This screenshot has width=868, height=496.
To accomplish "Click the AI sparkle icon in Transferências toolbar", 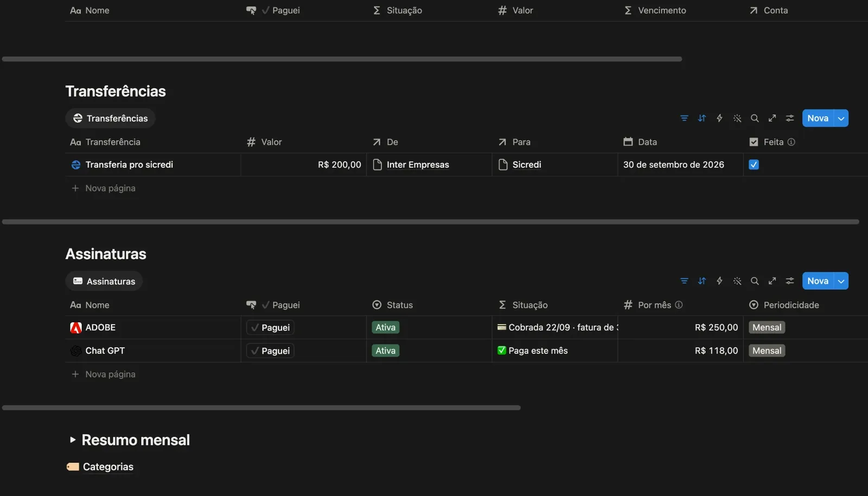I will point(737,118).
